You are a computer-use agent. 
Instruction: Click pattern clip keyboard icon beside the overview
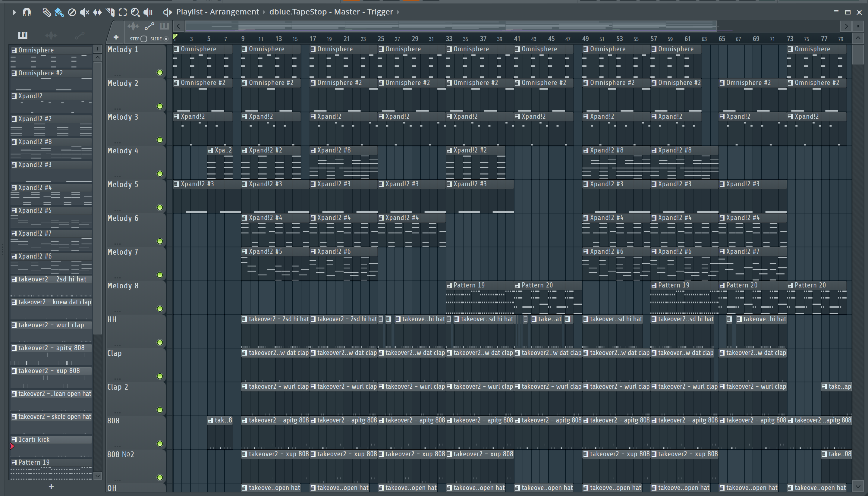(164, 26)
